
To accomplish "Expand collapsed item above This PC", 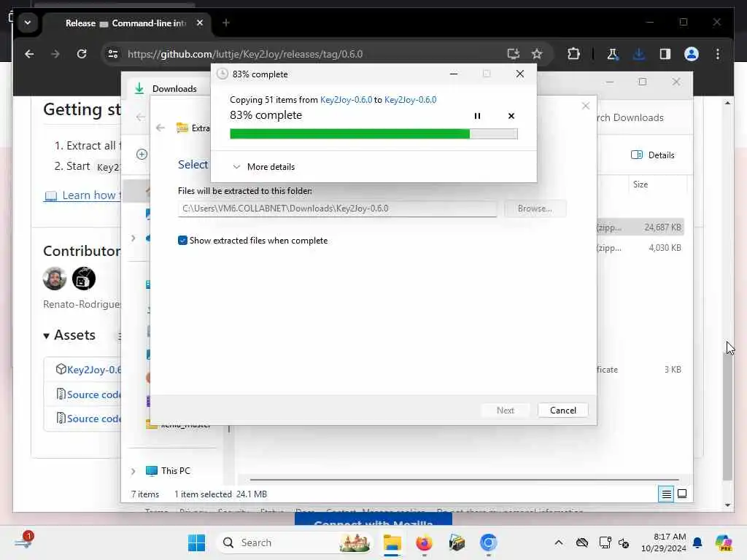I will [x=133, y=238].
